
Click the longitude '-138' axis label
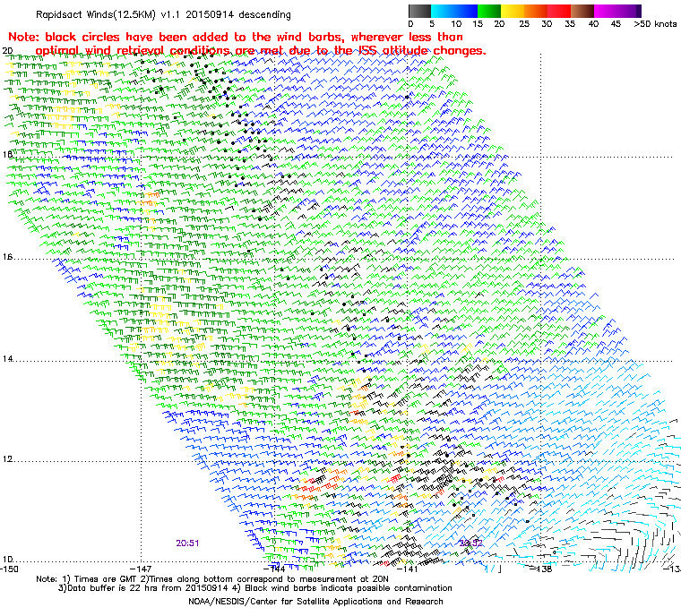pos(541,569)
